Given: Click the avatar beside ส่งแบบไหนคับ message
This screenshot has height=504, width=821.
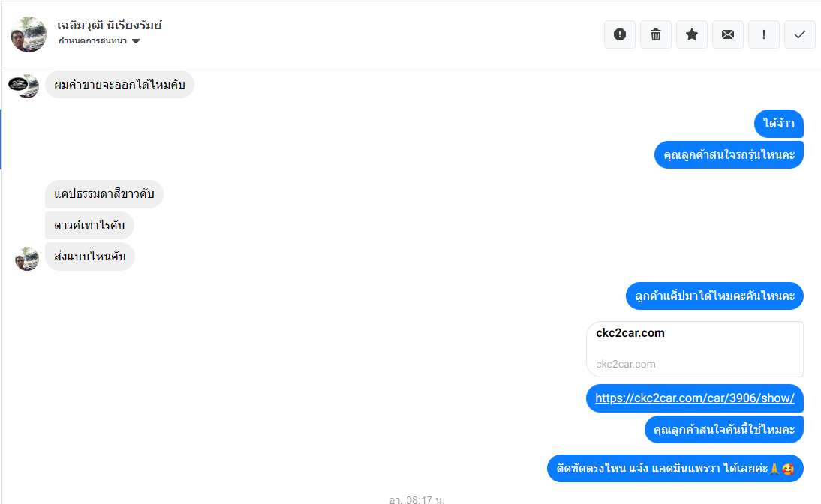Looking at the screenshot, I should tap(27, 259).
